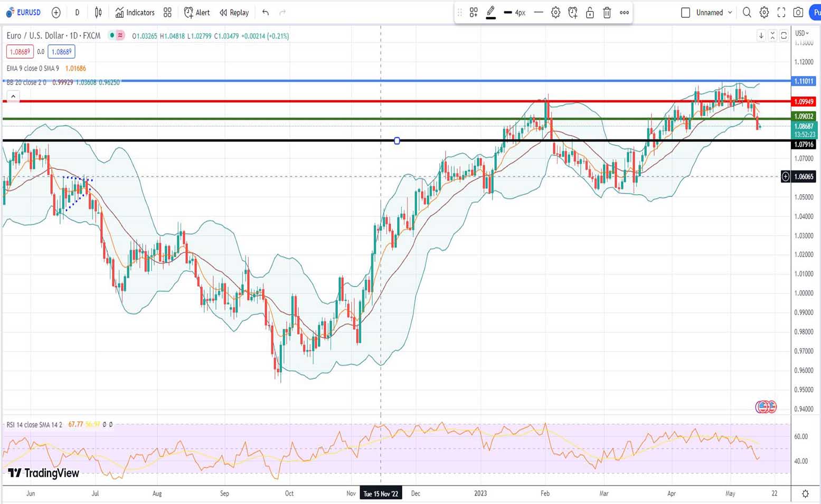The width and height of the screenshot is (821, 504).
Task: Open the USD currency dropdown
Action: [x=801, y=33]
